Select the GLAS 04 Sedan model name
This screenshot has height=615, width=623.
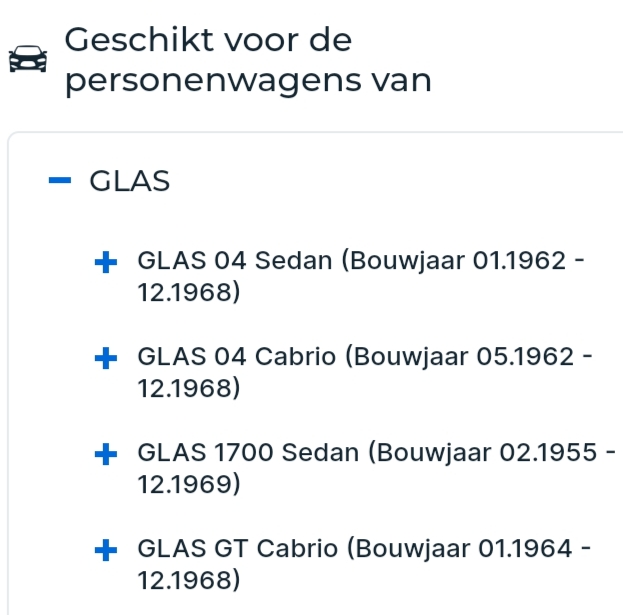tap(236, 263)
